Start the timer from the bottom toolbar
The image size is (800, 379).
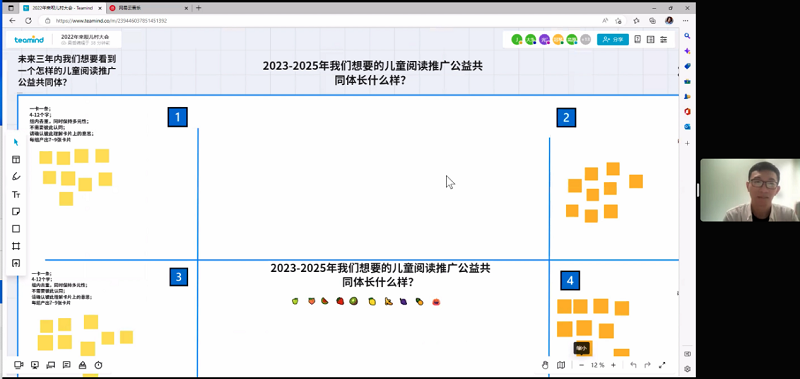click(x=98, y=365)
